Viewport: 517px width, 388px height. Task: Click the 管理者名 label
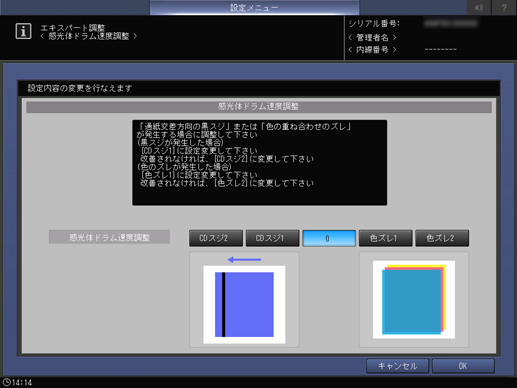372,37
